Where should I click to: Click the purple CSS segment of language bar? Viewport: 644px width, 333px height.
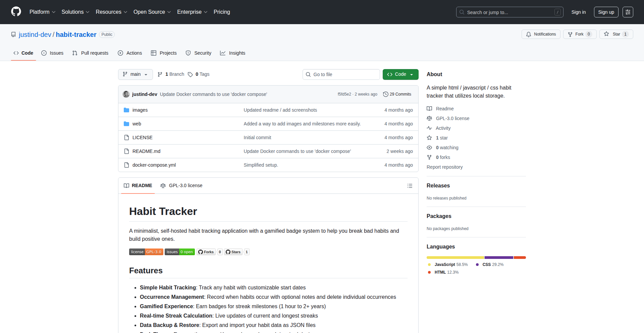pos(499,258)
